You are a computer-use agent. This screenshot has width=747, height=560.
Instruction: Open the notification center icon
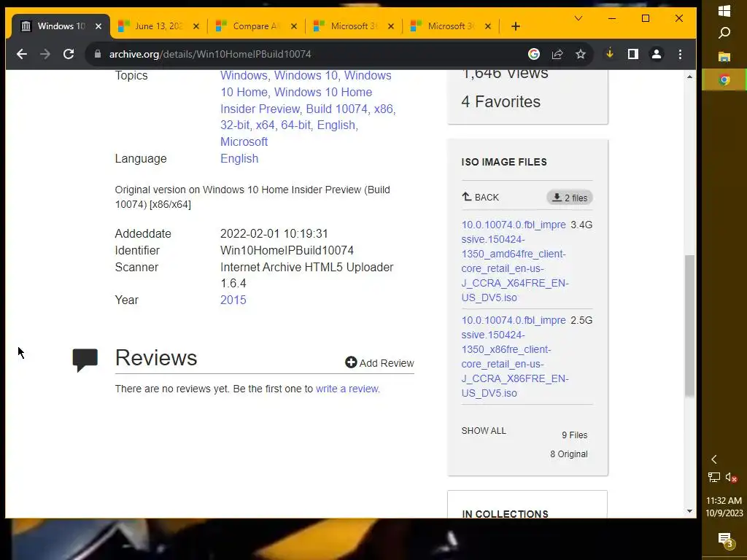[x=724, y=540]
